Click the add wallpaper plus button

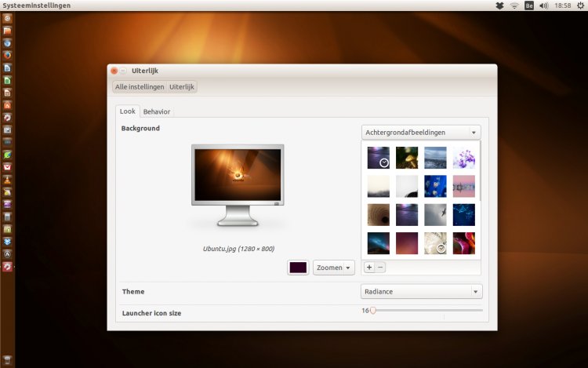pyautogui.click(x=369, y=267)
